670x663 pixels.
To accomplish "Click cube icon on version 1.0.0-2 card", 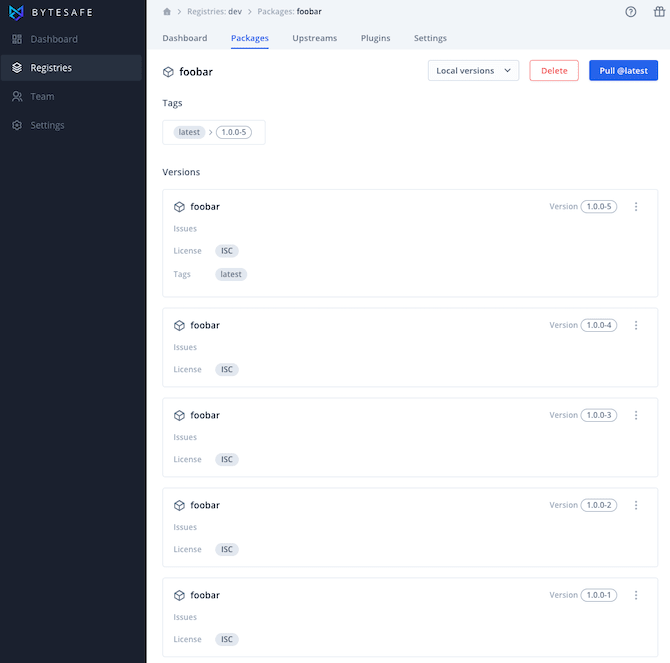I will (179, 506).
